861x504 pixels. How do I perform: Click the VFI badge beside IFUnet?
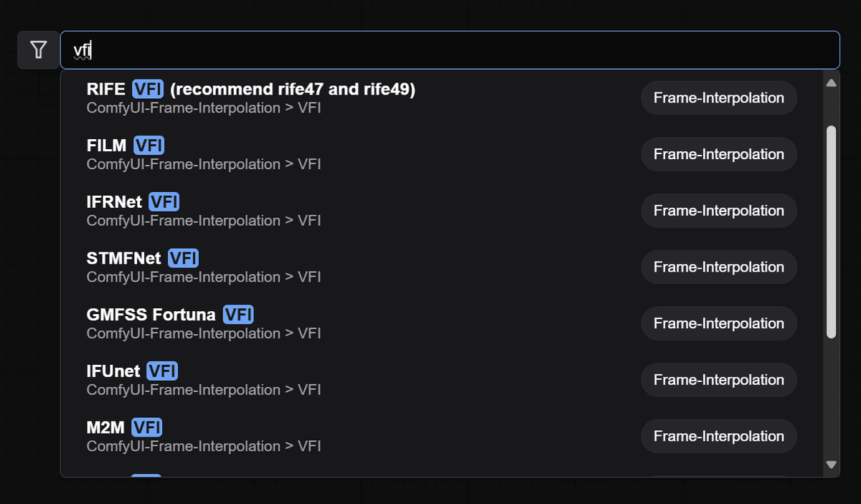coord(162,371)
